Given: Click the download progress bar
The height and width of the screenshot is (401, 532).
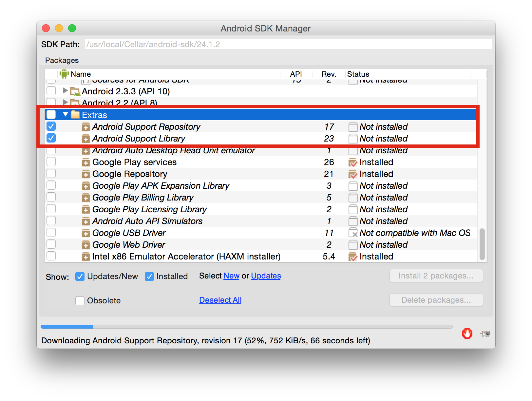Looking at the screenshot, I should [x=246, y=327].
